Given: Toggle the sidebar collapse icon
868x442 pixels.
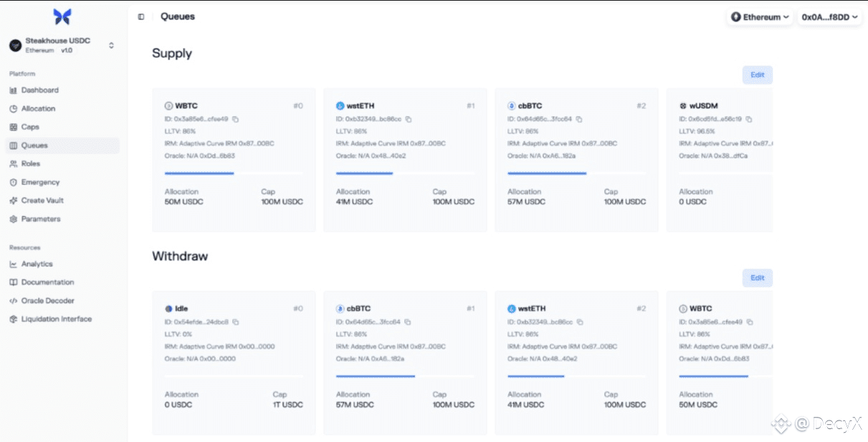Looking at the screenshot, I should [141, 17].
